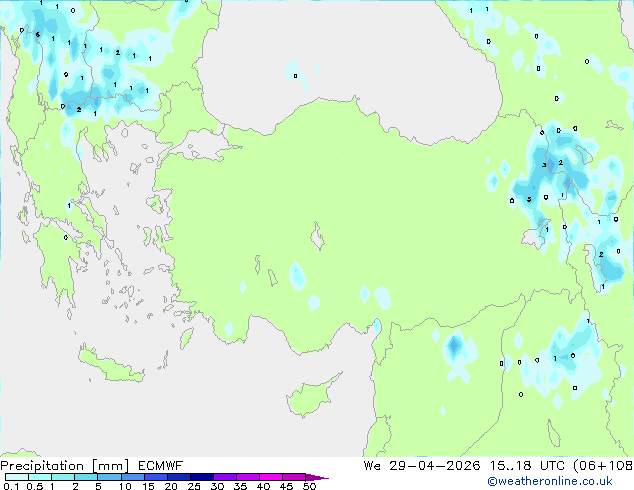This screenshot has height=490, width=634.
Task: Select the 1 to 2 mm legend color
Action: click(x=63, y=477)
